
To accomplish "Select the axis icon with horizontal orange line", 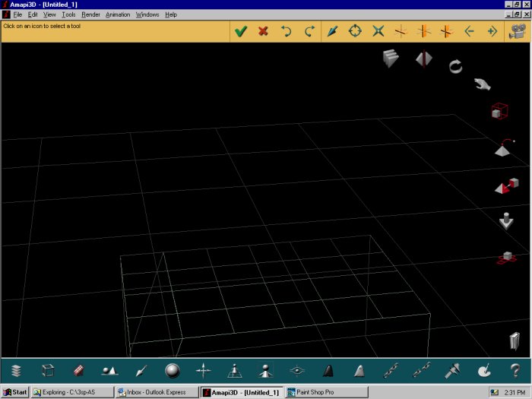I will click(x=401, y=31).
